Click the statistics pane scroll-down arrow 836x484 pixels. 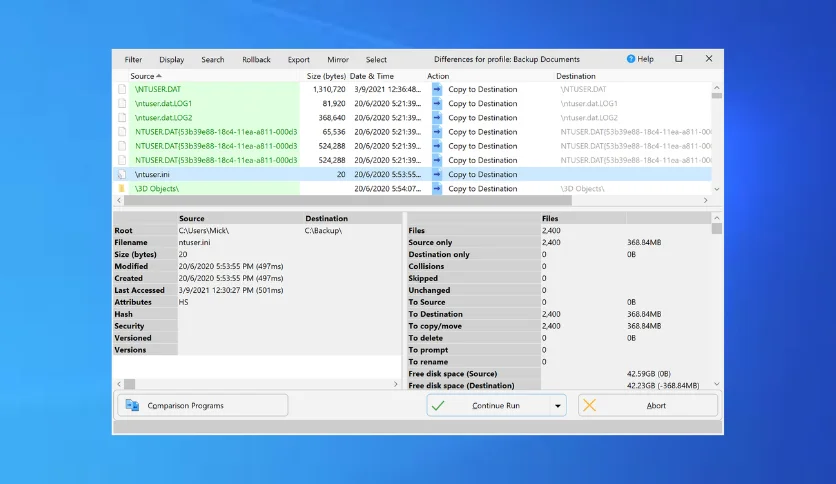[x=717, y=384]
